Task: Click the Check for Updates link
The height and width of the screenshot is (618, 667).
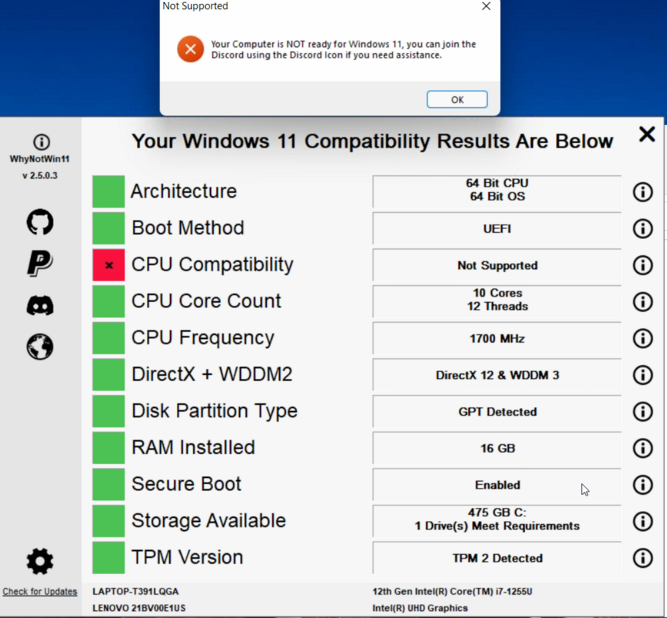Action: coord(40,591)
